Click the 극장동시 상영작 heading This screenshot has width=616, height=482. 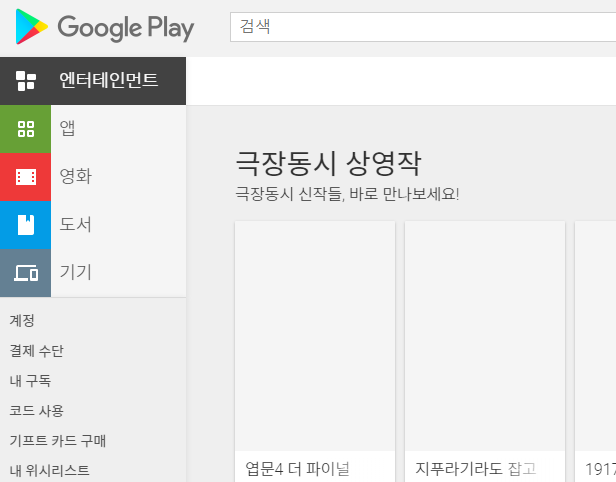pos(328,163)
